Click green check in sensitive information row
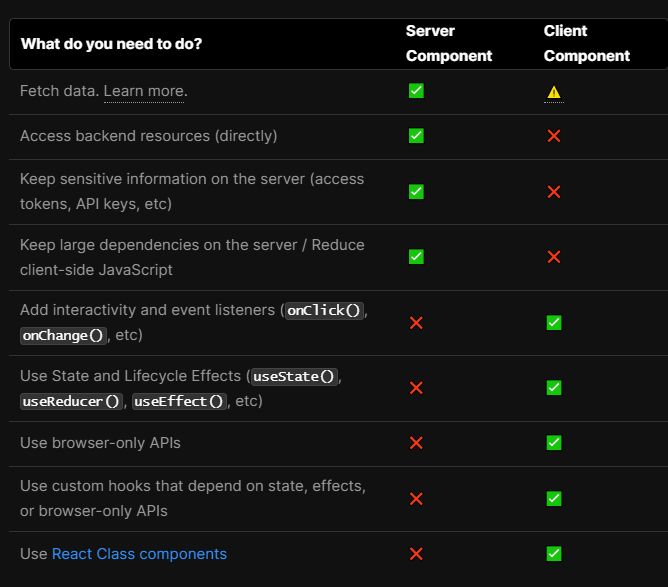The width and height of the screenshot is (668, 587). (x=416, y=192)
